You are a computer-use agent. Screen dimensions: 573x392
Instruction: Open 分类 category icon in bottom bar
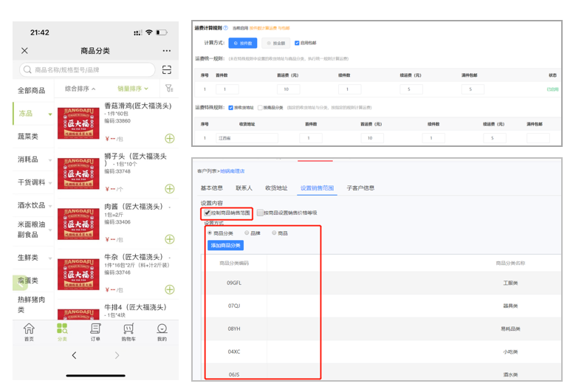[62, 332]
